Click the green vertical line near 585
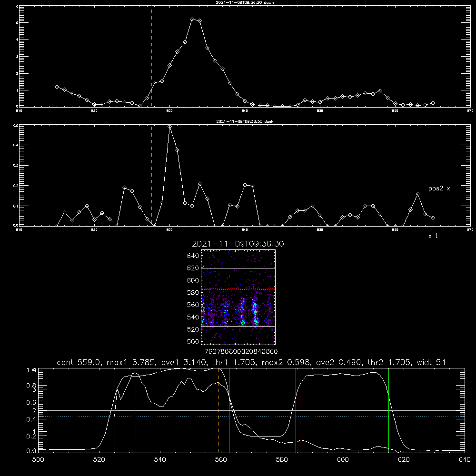Image resolution: width=476 pixels, height=476 pixels. tap(296, 410)
